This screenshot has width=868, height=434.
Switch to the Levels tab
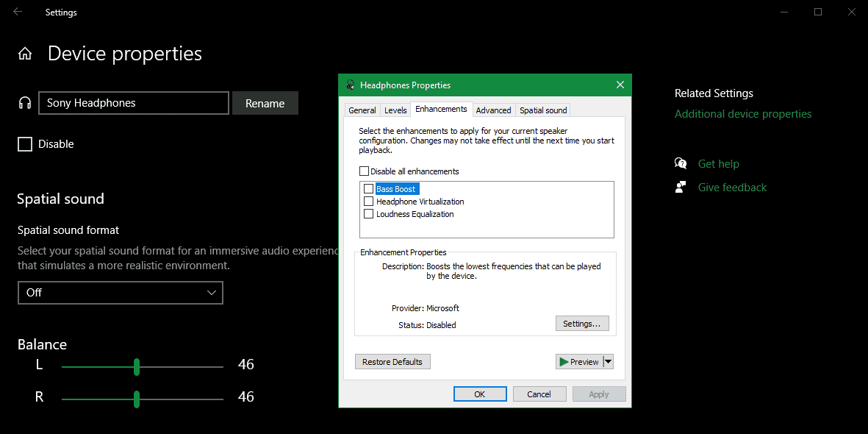[395, 109]
